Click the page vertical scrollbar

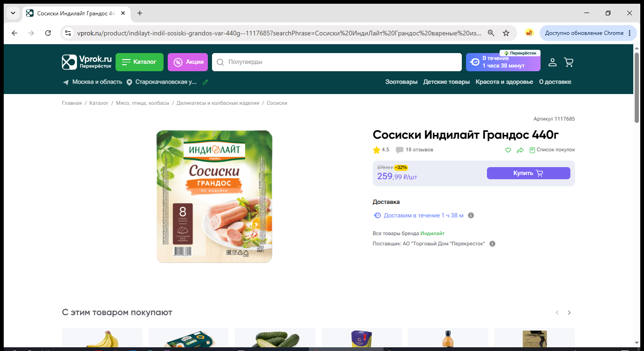637,88
